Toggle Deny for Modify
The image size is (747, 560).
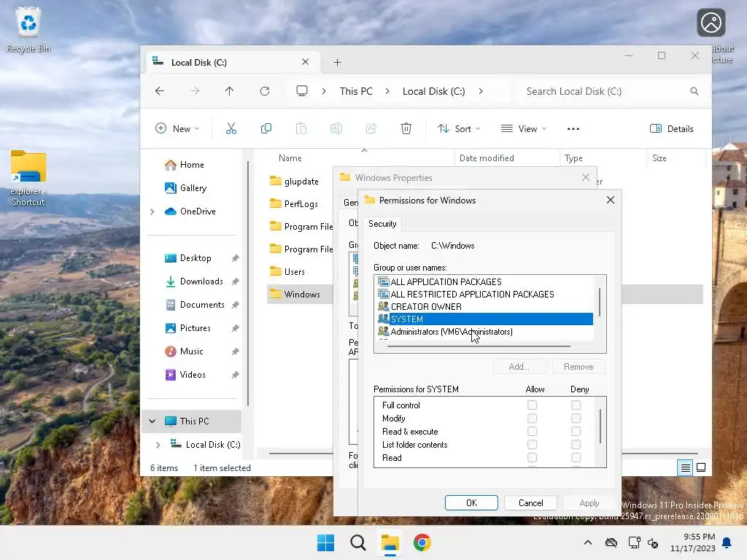[576, 418]
